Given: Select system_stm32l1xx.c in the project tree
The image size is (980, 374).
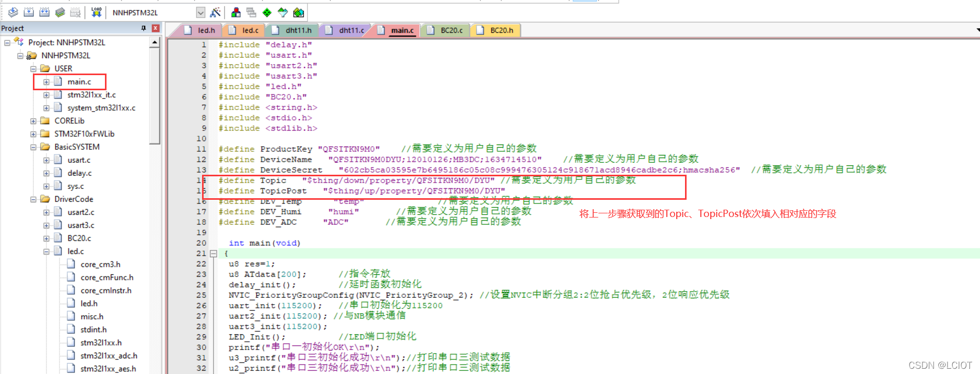Looking at the screenshot, I should [101, 108].
